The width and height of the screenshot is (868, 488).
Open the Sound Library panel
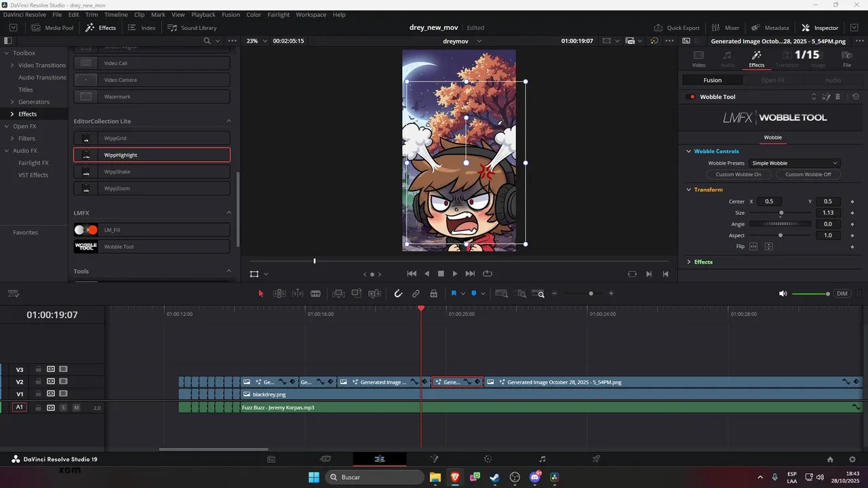[192, 28]
